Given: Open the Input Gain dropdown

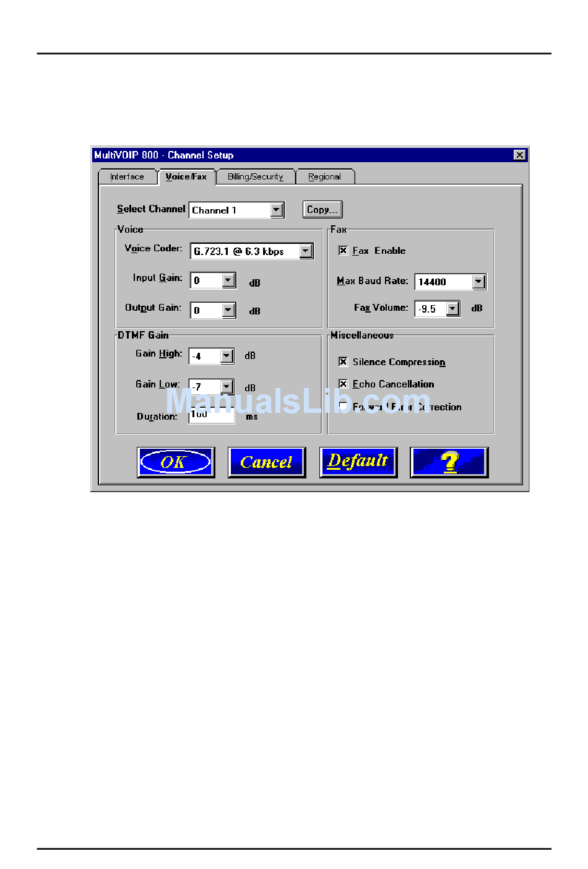Looking at the screenshot, I should coord(228,280).
